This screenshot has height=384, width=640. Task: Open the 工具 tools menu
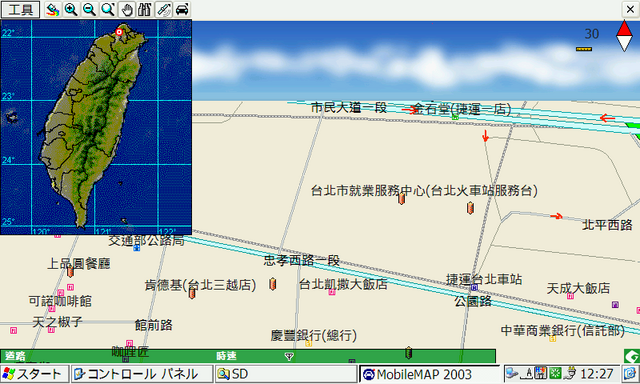point(20,9)
